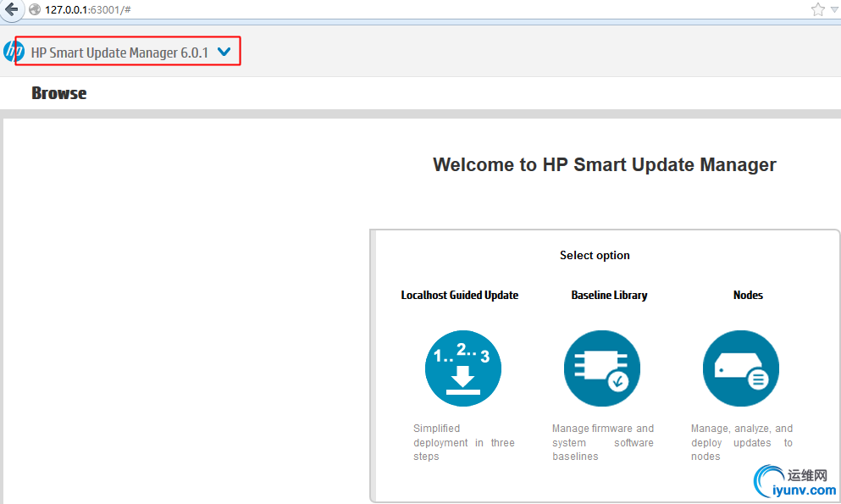Open the Baseline Library chip icon
The width and height of the screenshot is (841, 504).
point(601,368)
